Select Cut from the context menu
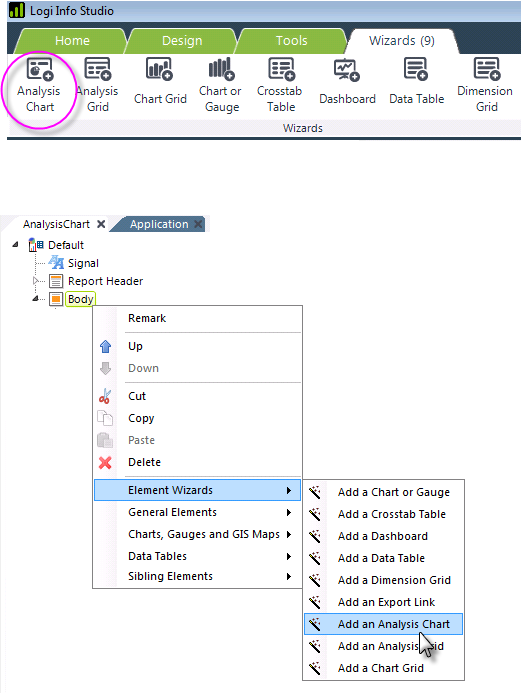This screenshot has height=693, width=524. (x=197, y=396)
